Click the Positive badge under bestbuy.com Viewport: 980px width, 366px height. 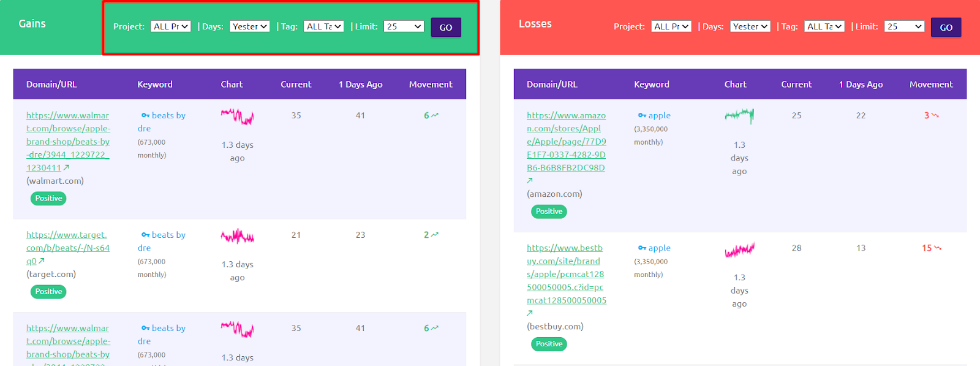549,343
